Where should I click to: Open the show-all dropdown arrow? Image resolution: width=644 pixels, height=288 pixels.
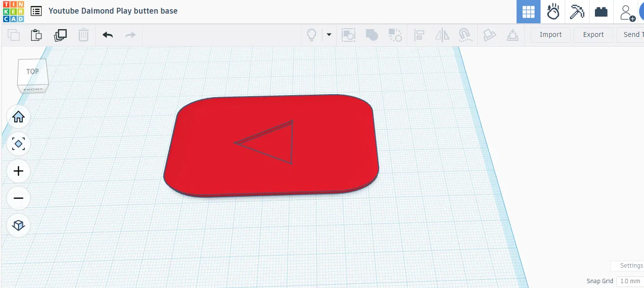(329, 34)
